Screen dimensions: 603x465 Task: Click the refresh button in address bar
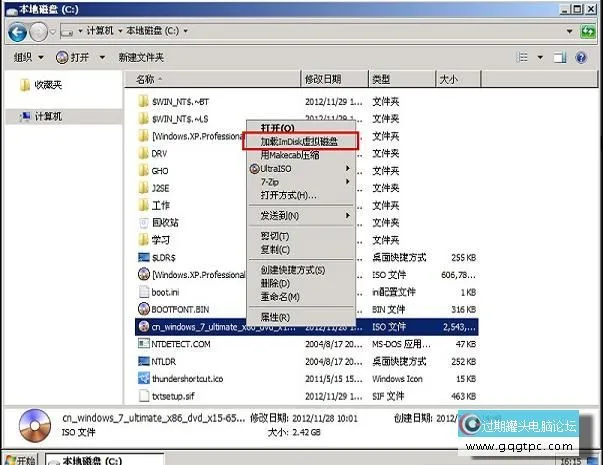pyautogui.click(x=588, y=31)
